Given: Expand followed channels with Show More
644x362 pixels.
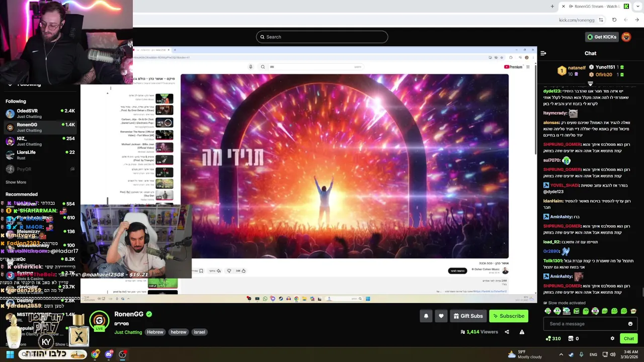Looking at the screenshot, I should pyautogui.click(x=16, y=182).
